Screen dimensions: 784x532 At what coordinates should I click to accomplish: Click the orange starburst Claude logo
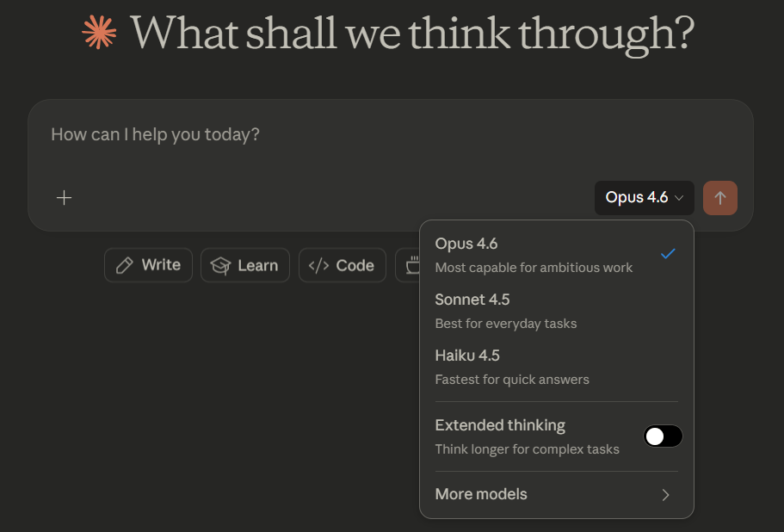click(99, 32)
